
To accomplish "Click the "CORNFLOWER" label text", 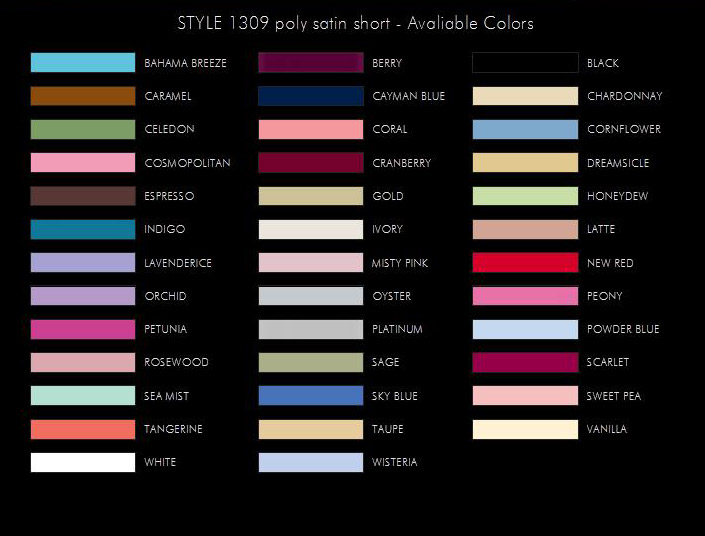I will [624, 130].
